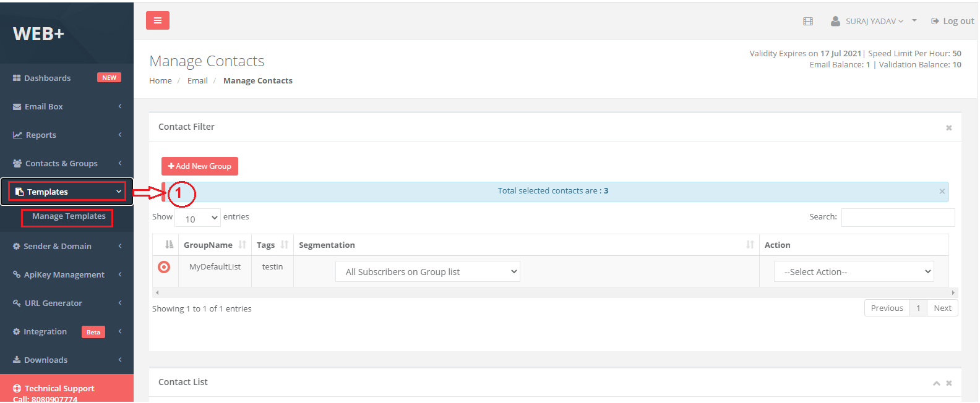Change the entries-per-page dropdown

coord(198,218)
